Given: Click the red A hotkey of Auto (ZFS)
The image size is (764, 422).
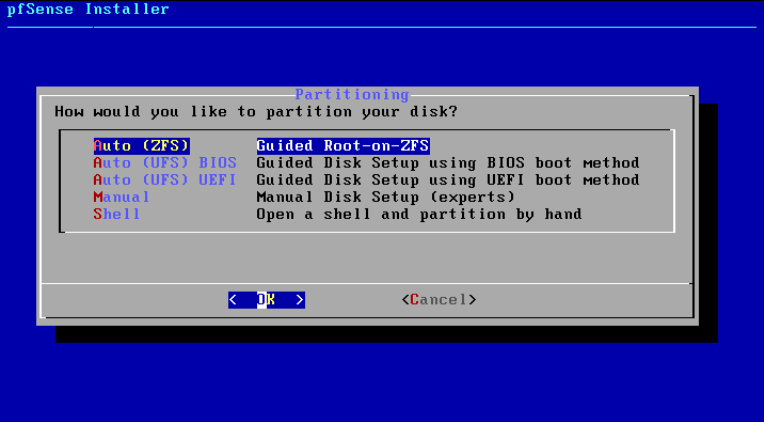Looking at the screenshot, I should click(98, 146).
